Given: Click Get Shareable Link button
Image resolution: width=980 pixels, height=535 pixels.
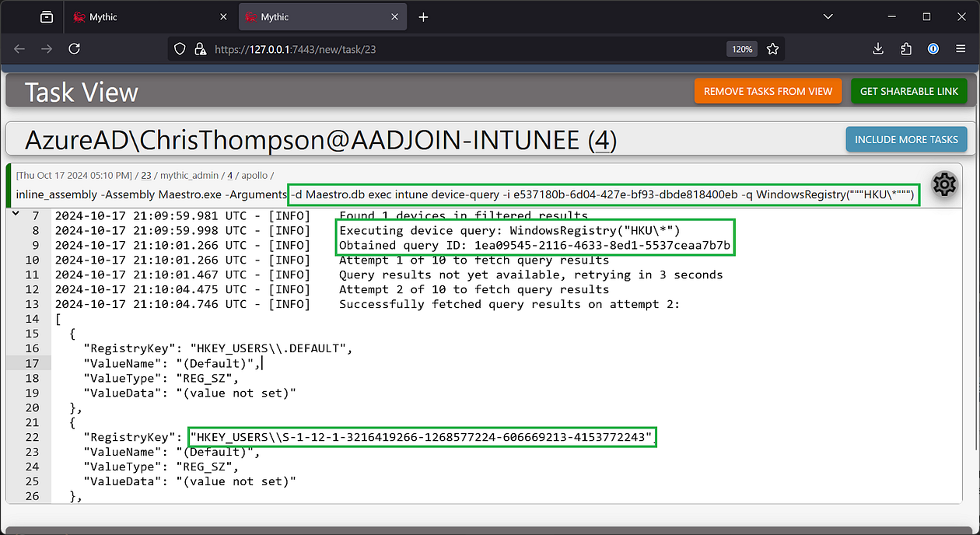Looking at the screenshot, I should tap(909, 91).
